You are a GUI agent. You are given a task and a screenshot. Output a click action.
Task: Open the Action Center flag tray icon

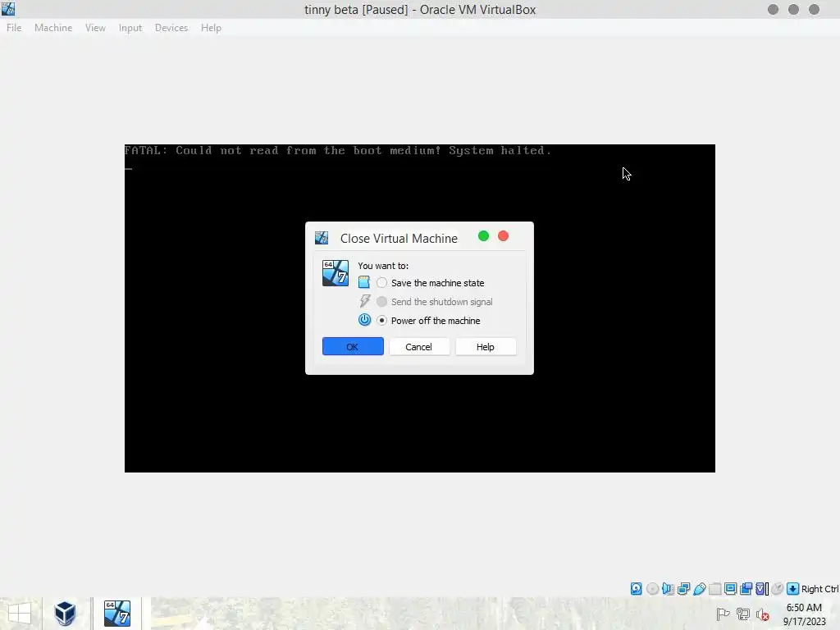tap(723, 614)
